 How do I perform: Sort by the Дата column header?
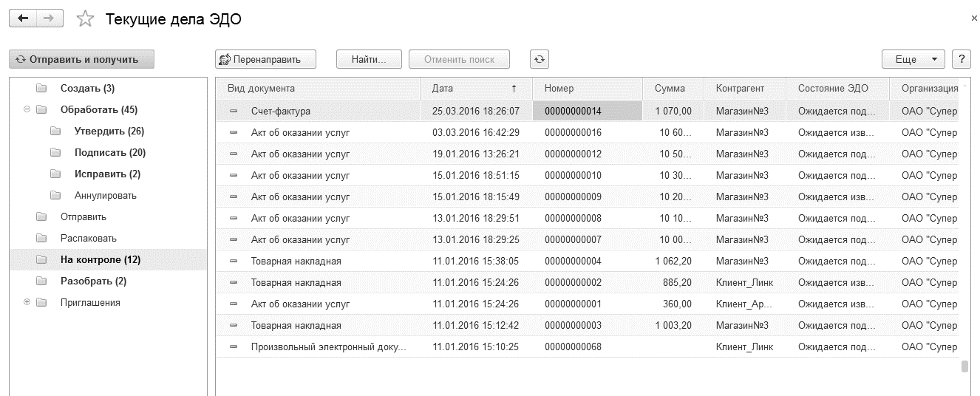[473, 89]
